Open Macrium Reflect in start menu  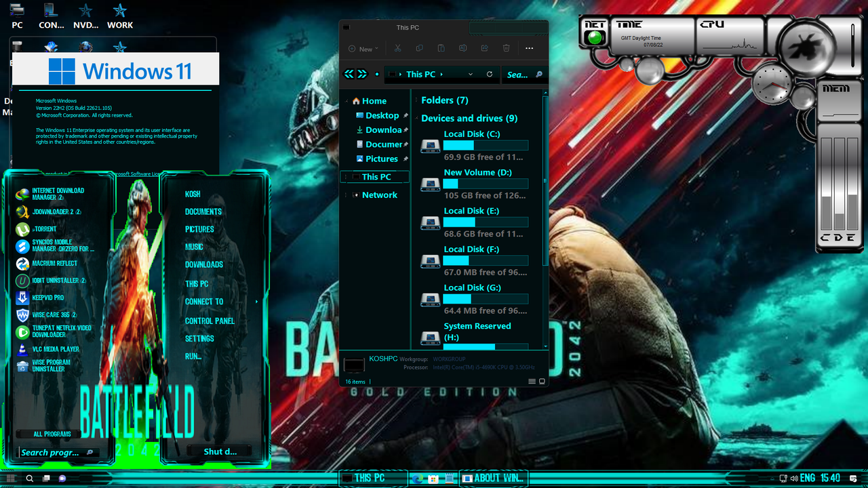46,264
